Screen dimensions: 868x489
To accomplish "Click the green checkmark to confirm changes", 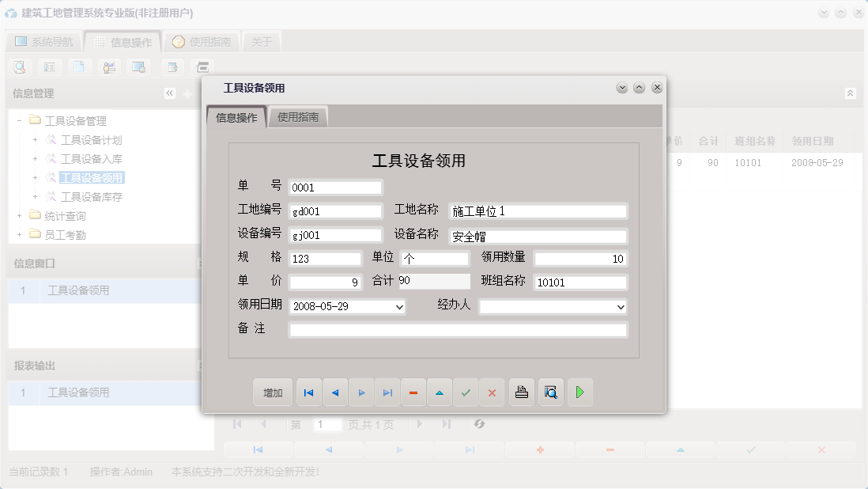I will [466, 392].
